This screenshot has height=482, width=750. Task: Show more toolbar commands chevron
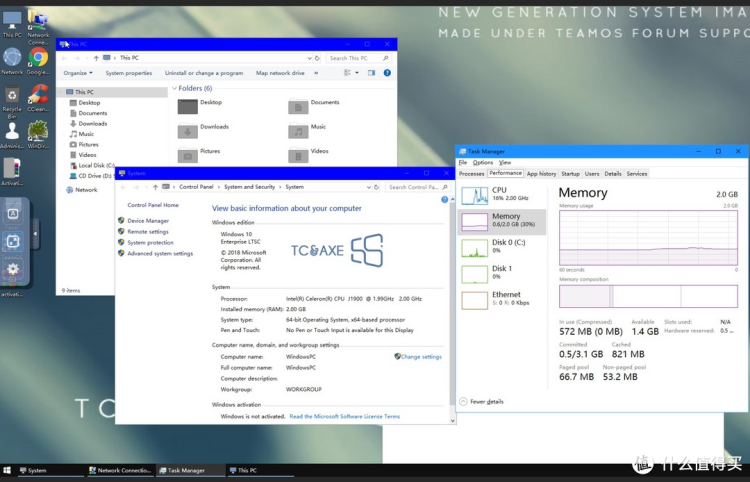[x=316, y=73]
